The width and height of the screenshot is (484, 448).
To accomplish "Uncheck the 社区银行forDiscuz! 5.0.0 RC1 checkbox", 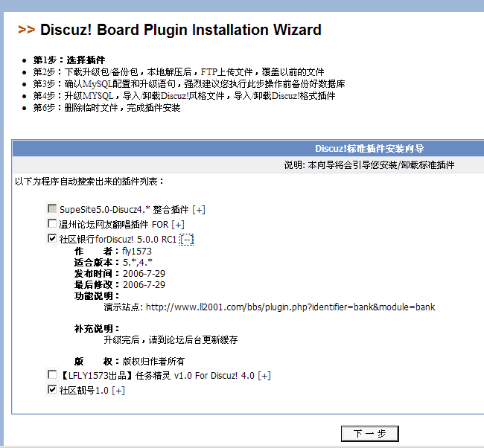I will tap(52, 238).
